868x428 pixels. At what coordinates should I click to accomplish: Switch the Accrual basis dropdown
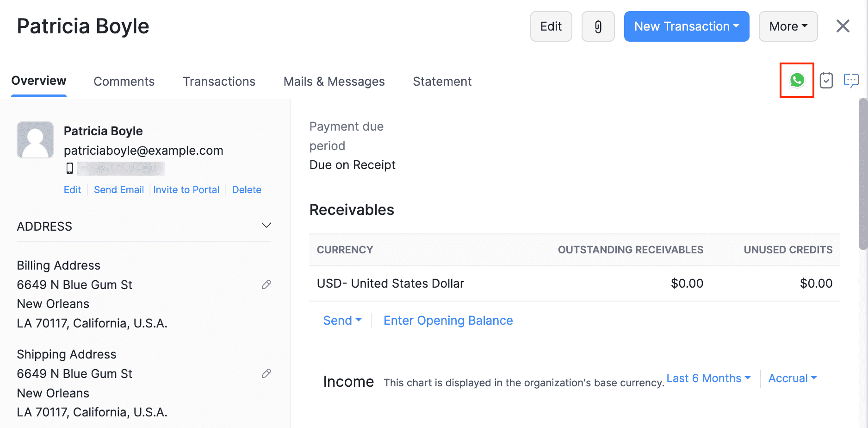click(792, 378)
